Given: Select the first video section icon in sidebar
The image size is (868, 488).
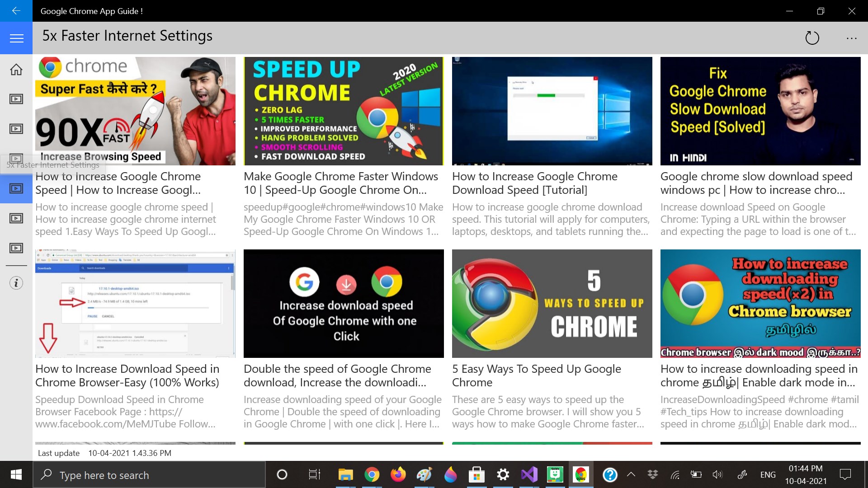Looking at the screenshot, I should [16, 99].
